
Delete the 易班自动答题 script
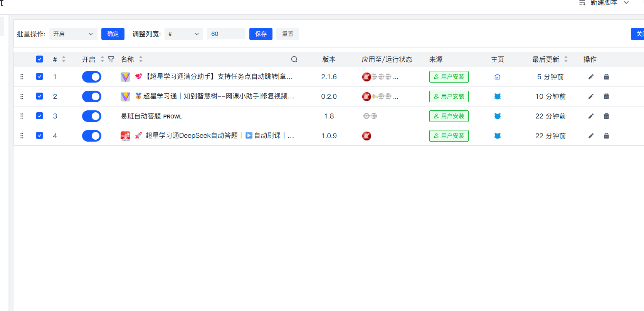coord(606,116)
